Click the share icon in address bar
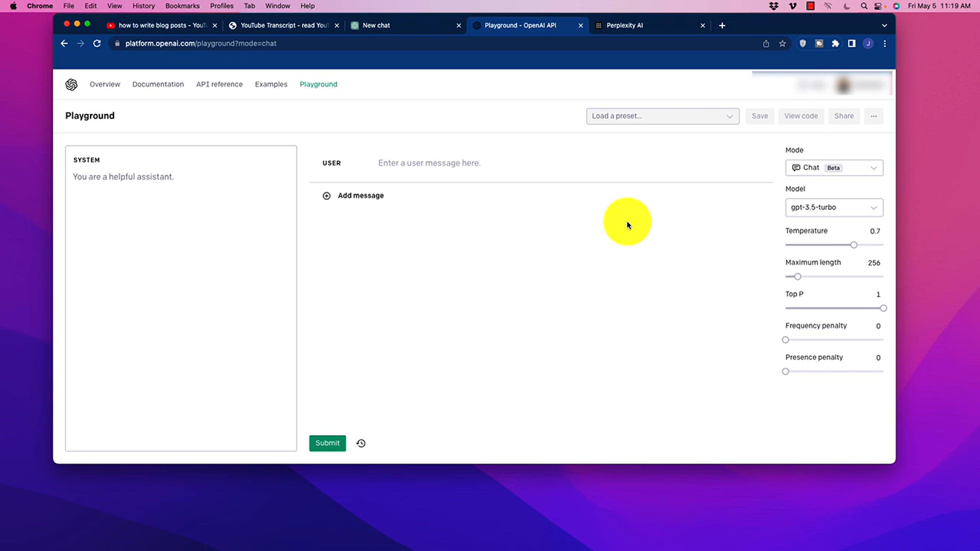 [766, 44]
